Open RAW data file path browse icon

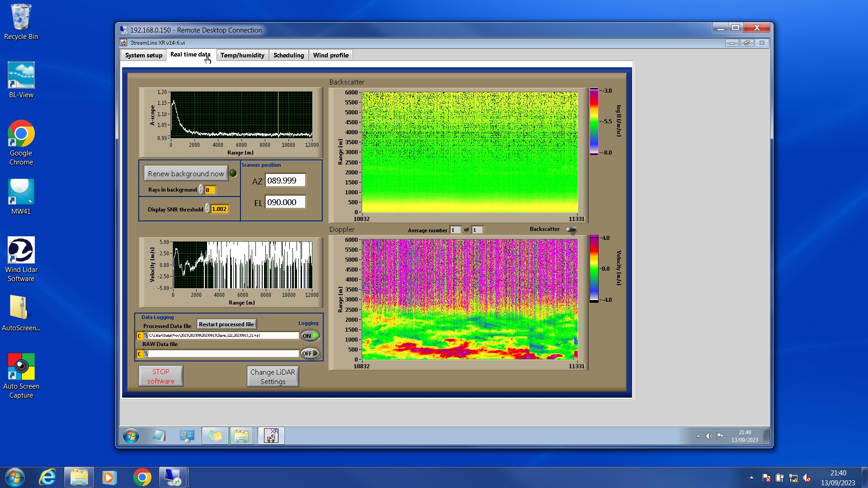pos(146,354)
